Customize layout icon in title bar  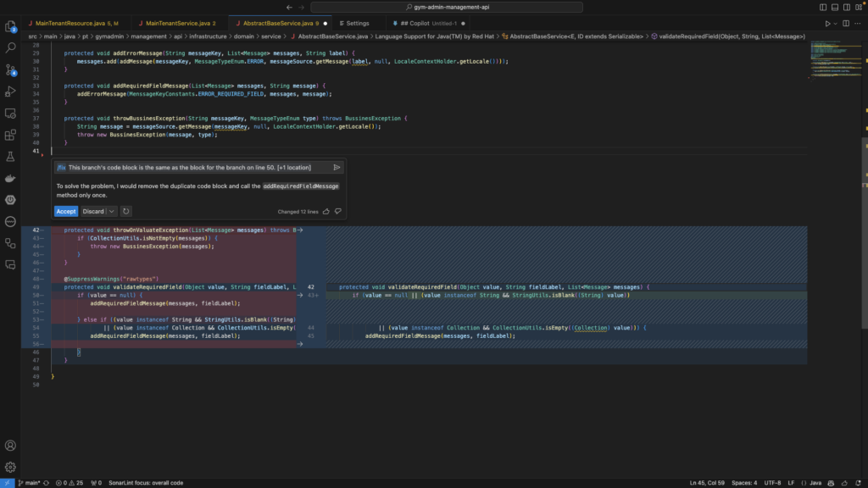coord(860,7)
